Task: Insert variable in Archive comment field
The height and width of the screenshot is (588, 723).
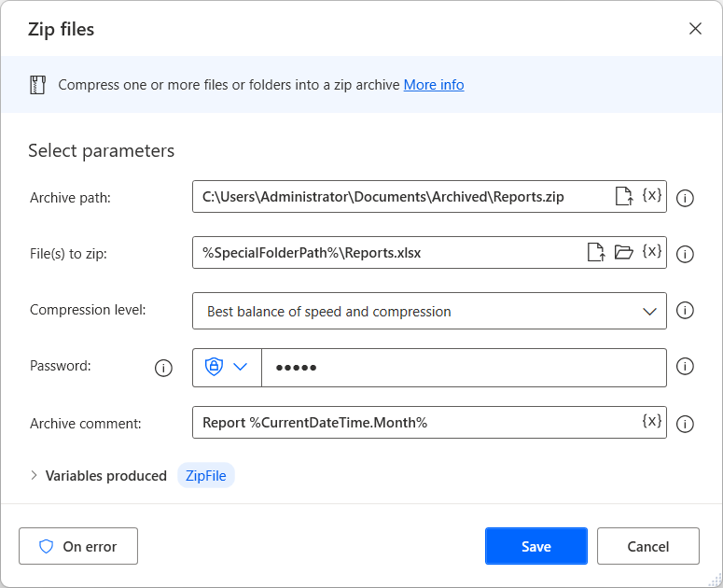Action: [x=651, y=421]
